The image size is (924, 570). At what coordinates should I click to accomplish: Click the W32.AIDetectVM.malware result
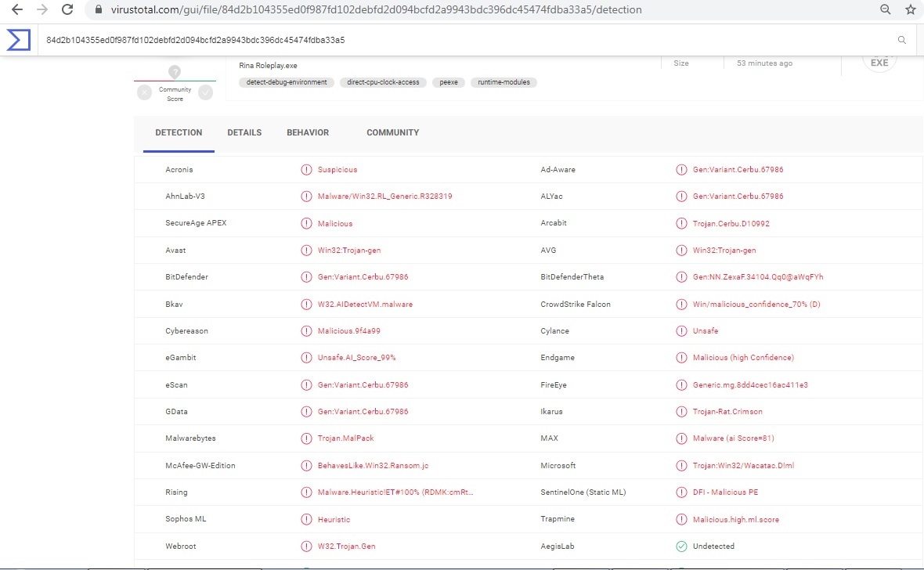point(365,304)
